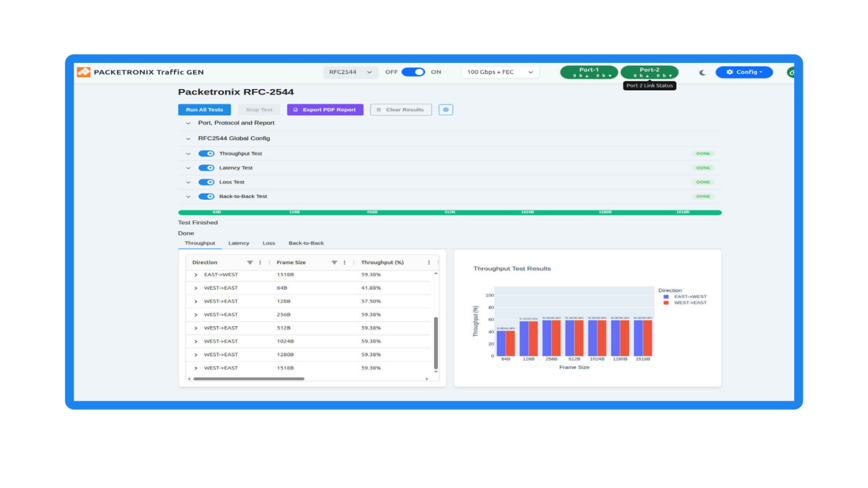Click the Throughput Test Results chart title

pyautogui.click(x=512, y=269)
